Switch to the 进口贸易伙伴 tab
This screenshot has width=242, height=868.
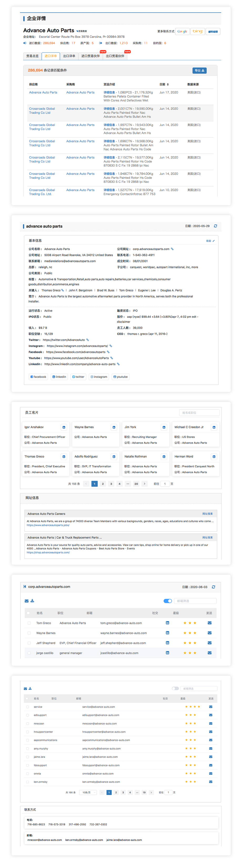(x=91, y=56)
